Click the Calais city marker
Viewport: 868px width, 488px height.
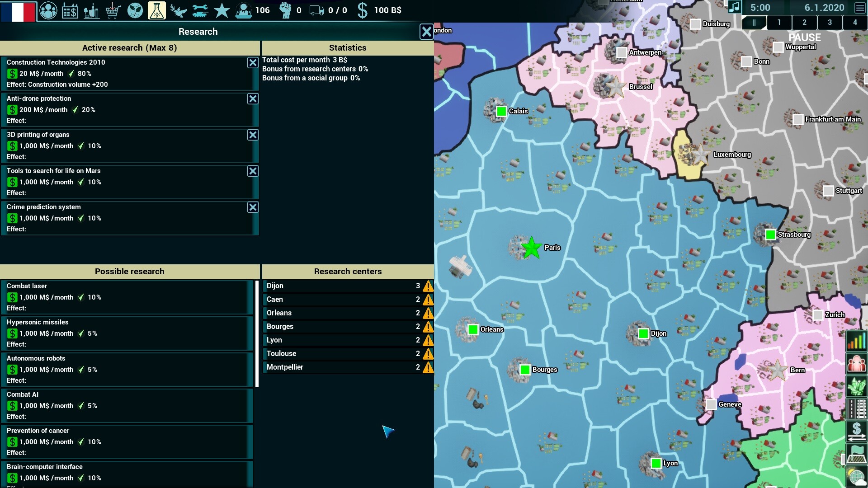501,111
